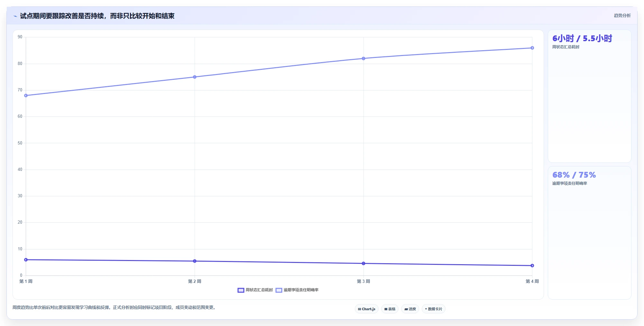The image size is (644, 326).
Task: Click the 逾期事项责任明确率 card caption
Action: pyautogui.click(x=570, y=183)
